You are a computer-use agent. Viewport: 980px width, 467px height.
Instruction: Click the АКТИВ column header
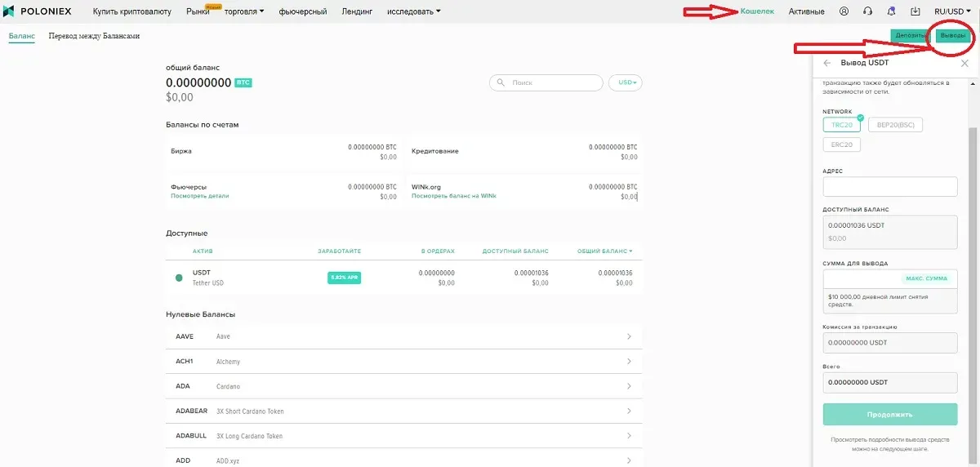[x=203, y=251]
